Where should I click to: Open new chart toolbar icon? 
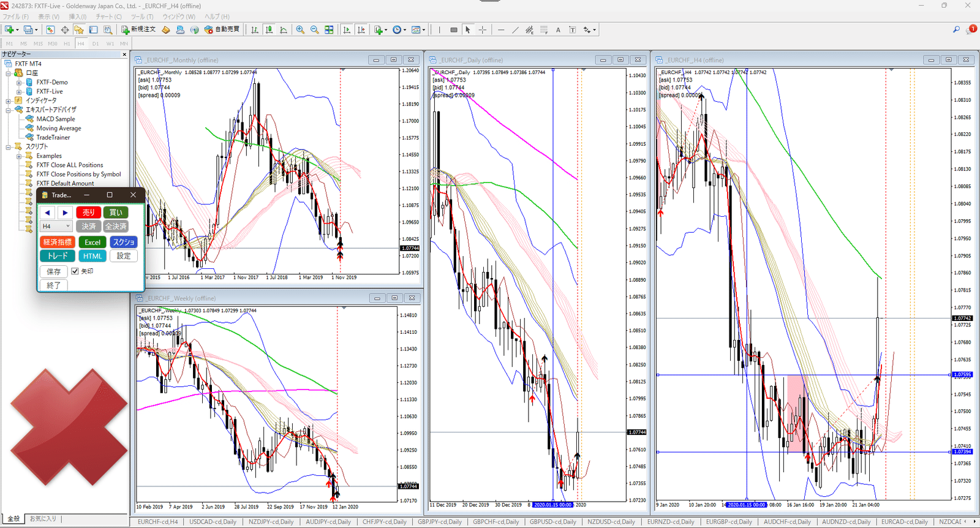click(9, 29)
